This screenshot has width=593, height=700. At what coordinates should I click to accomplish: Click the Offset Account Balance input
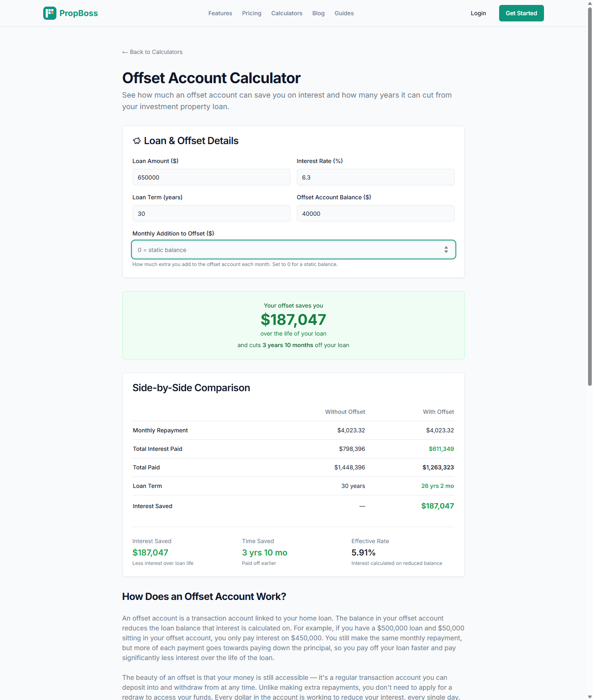click(376, 214)
